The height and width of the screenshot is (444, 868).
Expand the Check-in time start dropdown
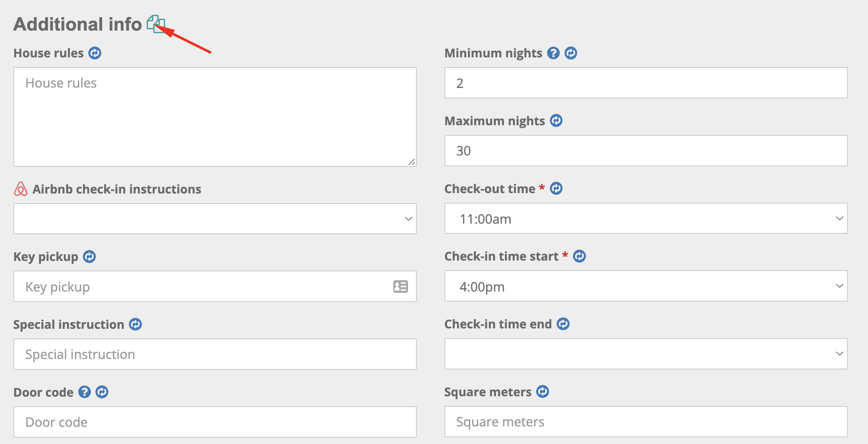tap(646, 286)
